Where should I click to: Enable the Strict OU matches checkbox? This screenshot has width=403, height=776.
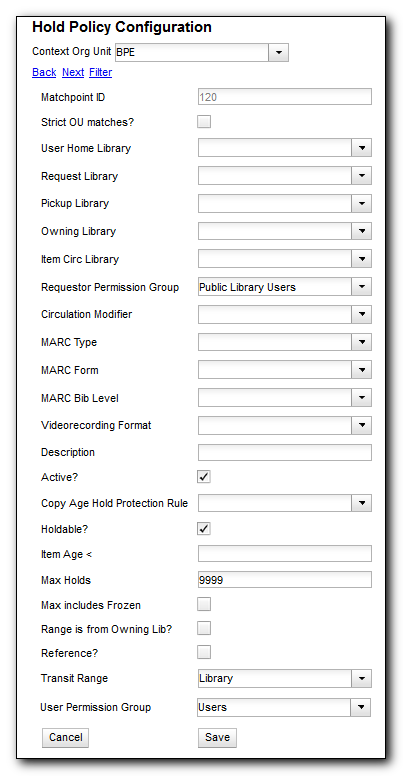pyautogui.click(x=204, y=122)
